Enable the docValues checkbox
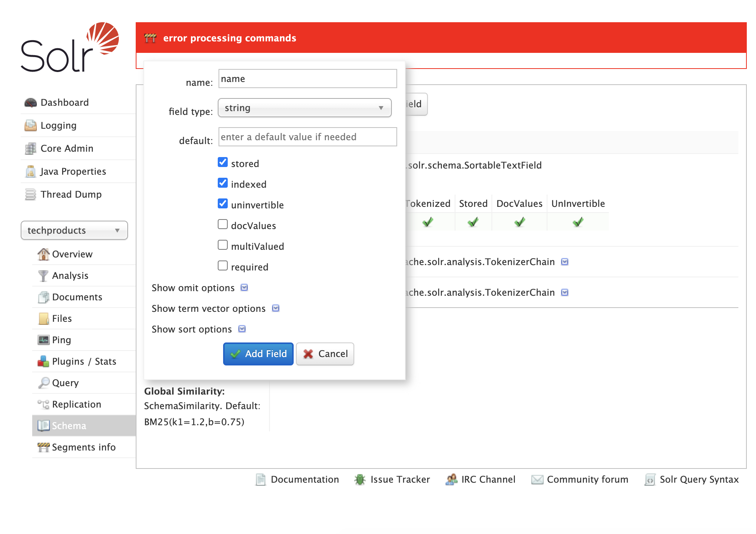This screenshot has height=534, width=756. point(223,224)
